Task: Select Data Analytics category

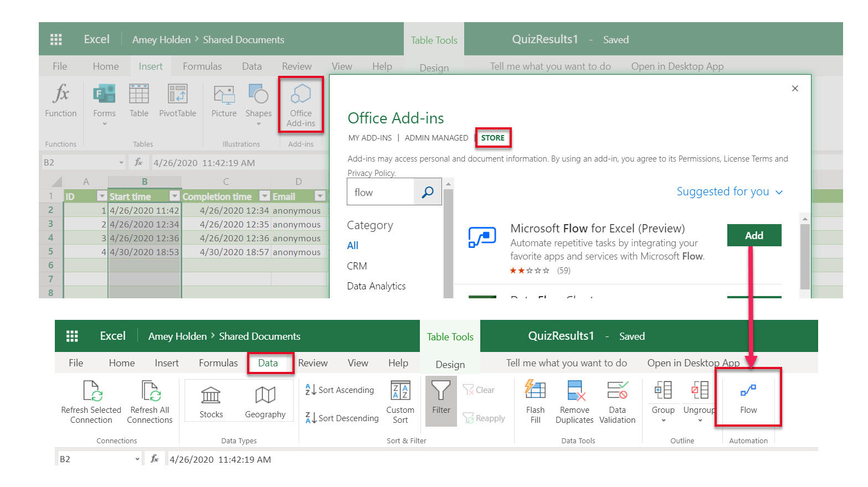Action: tap(376, 286)
